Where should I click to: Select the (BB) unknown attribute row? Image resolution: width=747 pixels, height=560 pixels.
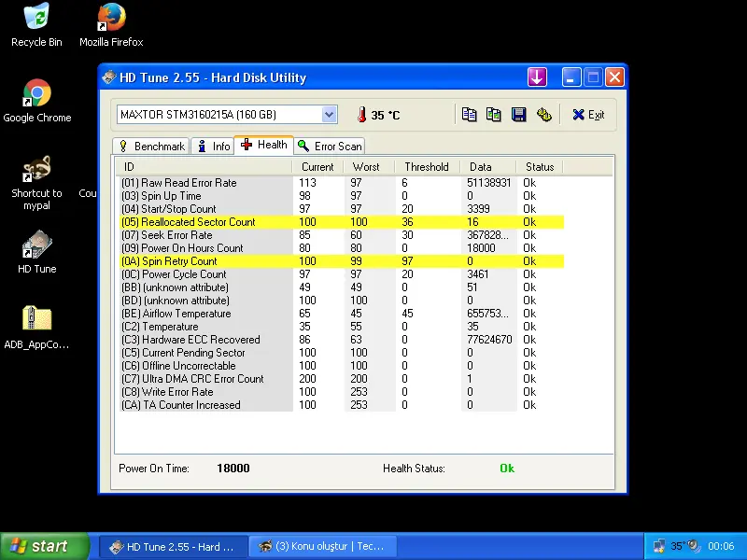[342, 287]
